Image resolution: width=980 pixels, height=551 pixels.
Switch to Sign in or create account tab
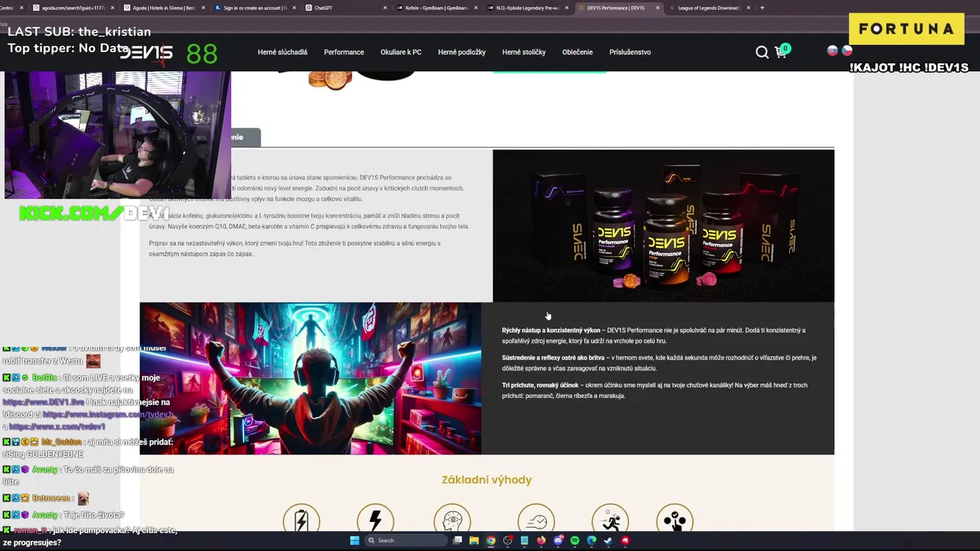tap(255, 8)
